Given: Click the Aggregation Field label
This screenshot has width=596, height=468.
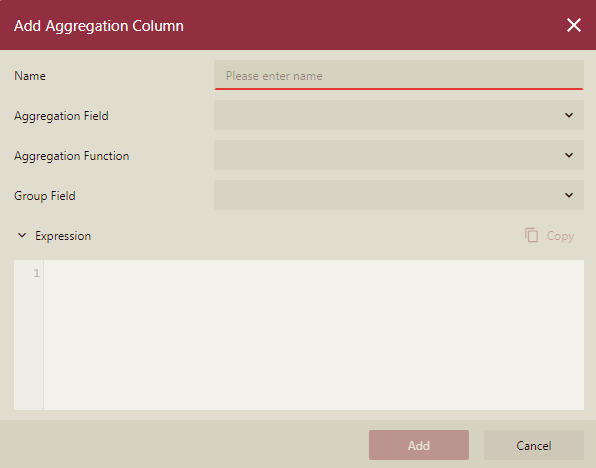Looking at the screenshot, I should [x=61, y=116].
